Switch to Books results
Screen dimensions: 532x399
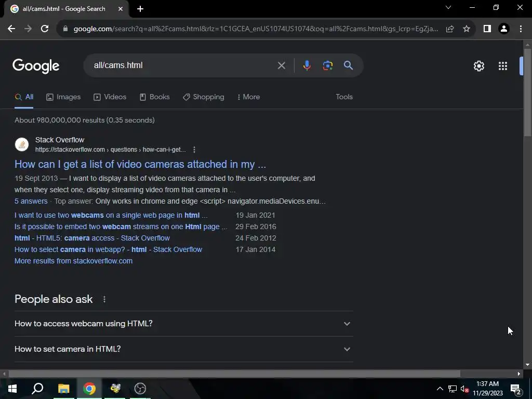[155, 97]
